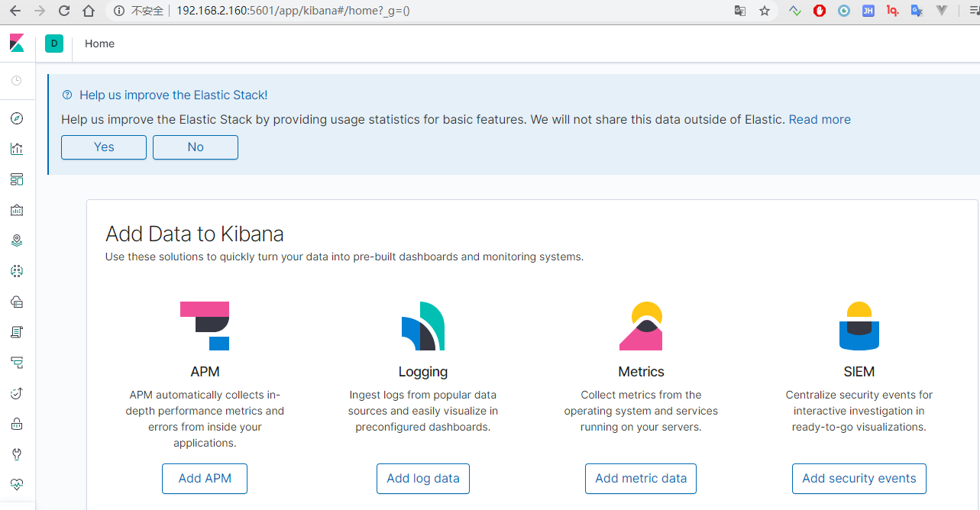
Task: Bookmark this page with the star icon
Action: point(765,11)
